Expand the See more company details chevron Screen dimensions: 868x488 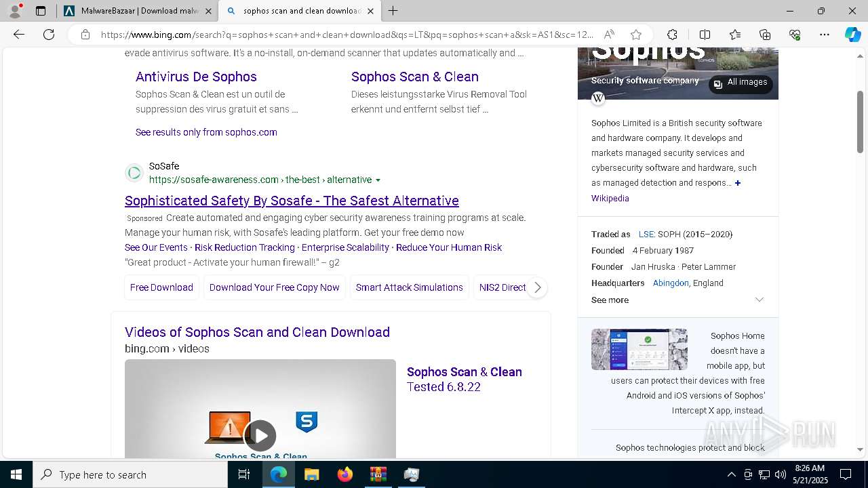759,300
